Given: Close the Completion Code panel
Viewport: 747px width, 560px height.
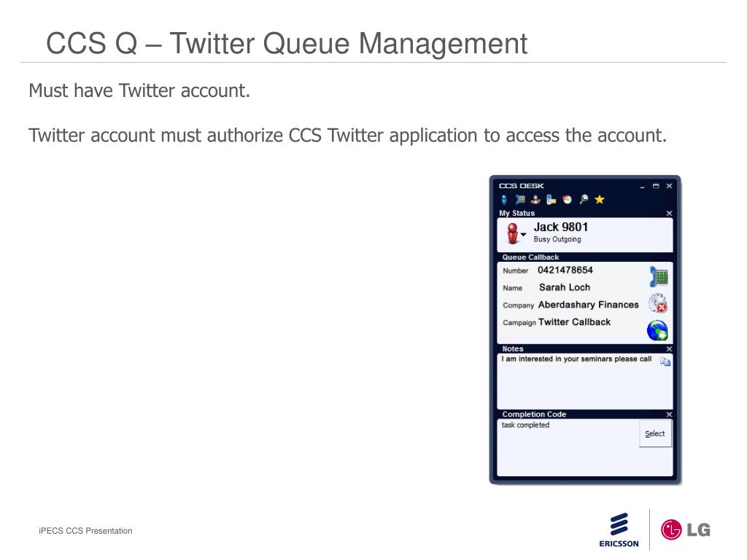Looking at the screenshot, I should pos(669,415).
